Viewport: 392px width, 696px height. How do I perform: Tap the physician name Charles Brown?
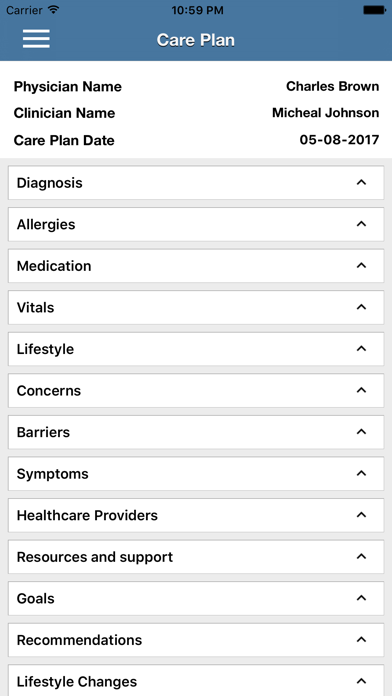pos(333,86)
